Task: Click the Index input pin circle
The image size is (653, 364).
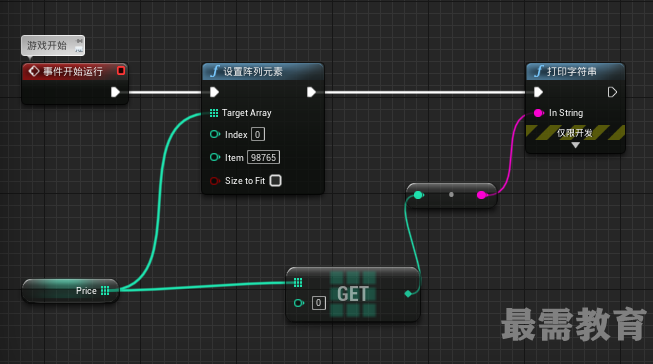Action: (x=215, y=134)
